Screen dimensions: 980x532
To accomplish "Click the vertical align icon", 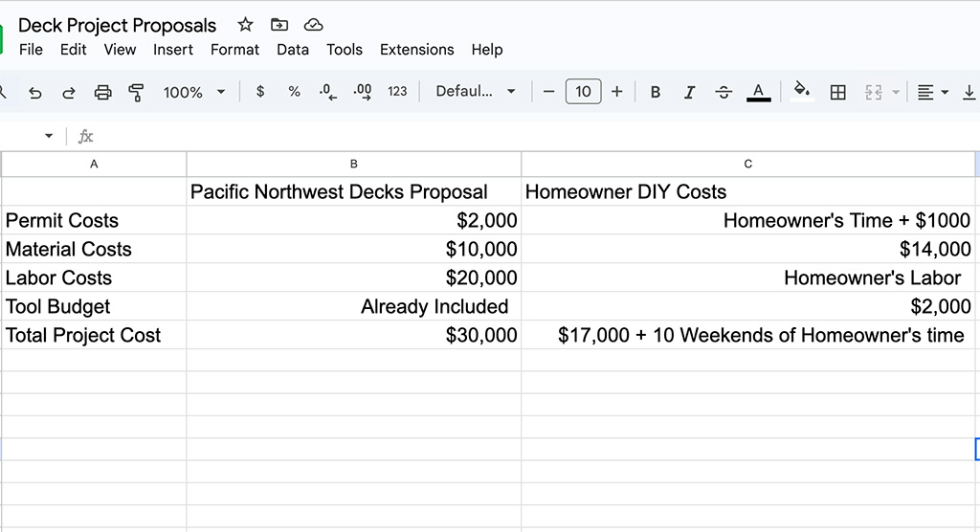I will coord(969,93).
